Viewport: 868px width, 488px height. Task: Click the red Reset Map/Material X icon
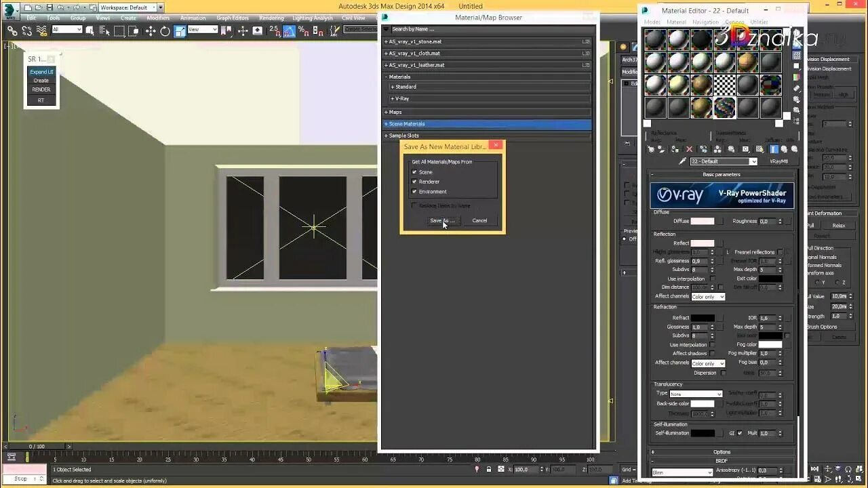point(690,149)
